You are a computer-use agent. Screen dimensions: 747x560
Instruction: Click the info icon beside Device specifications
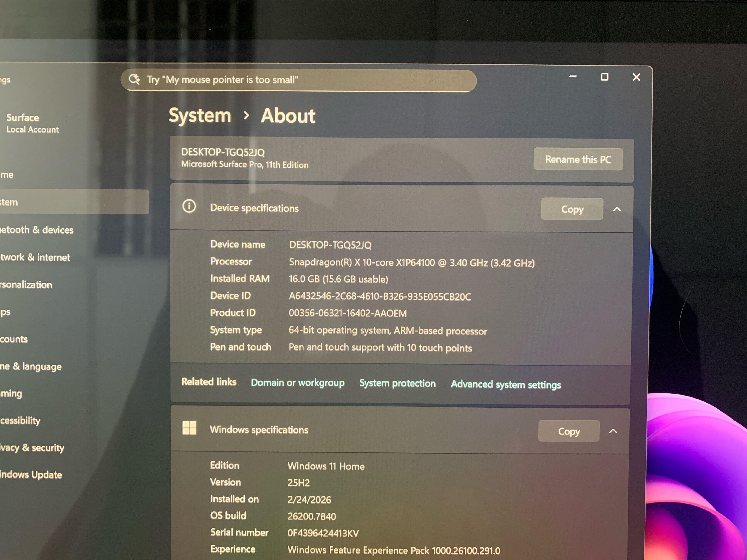189,206
